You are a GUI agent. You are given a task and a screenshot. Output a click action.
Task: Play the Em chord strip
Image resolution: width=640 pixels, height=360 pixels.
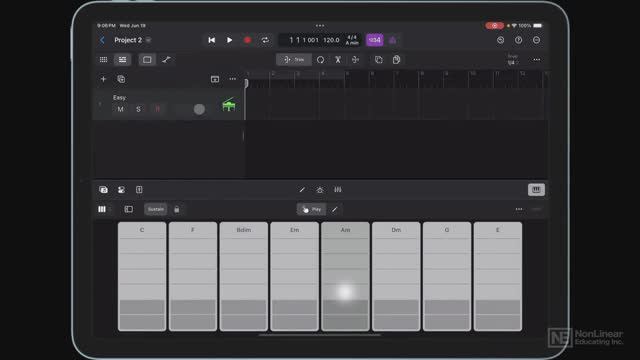coord(294,276)
